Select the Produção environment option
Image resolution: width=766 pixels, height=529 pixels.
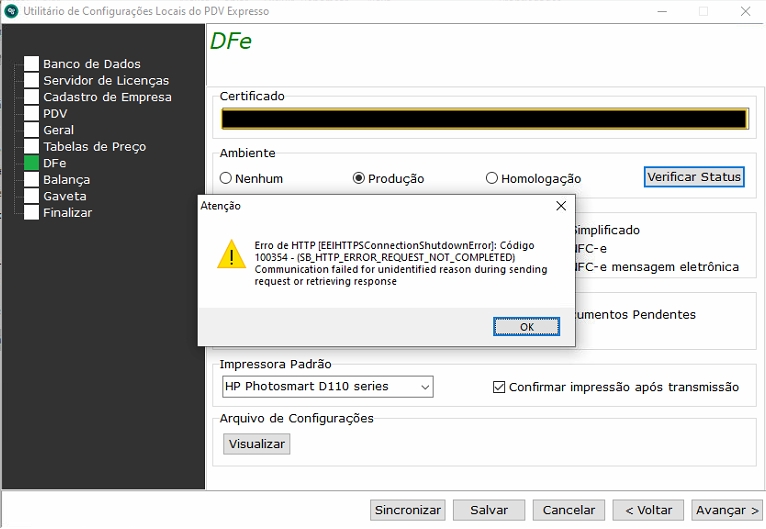pyautogui.click(x=388, y=178)
